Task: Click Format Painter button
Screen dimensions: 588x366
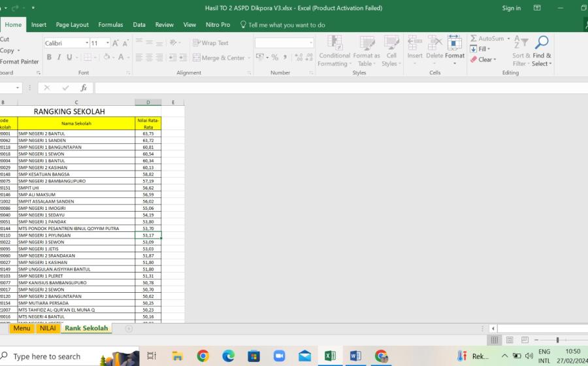Action: (19, 61)
